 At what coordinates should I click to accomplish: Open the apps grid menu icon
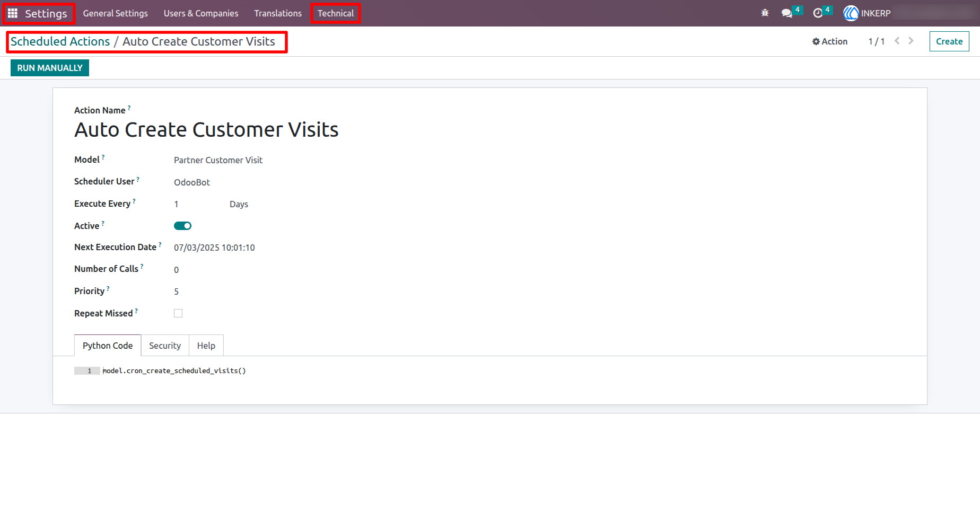coord(13,13)
